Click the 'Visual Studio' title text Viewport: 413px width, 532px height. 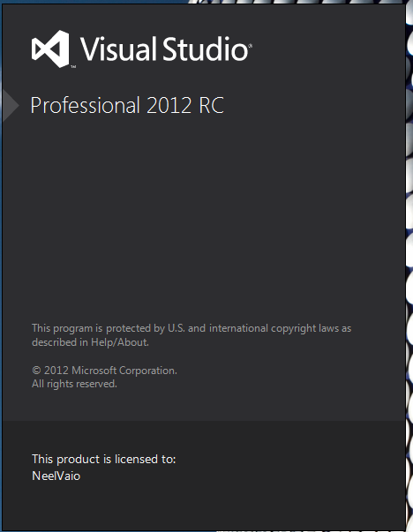[165, 49]
